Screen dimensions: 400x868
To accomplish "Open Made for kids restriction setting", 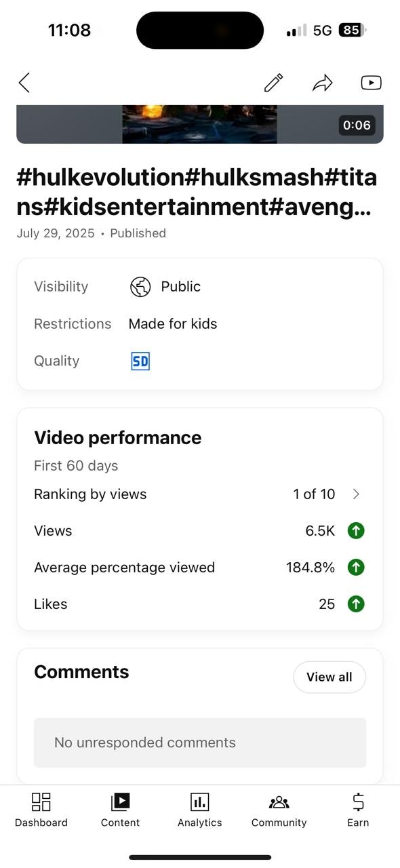I will pyautogui.click(x=173, y=323).
